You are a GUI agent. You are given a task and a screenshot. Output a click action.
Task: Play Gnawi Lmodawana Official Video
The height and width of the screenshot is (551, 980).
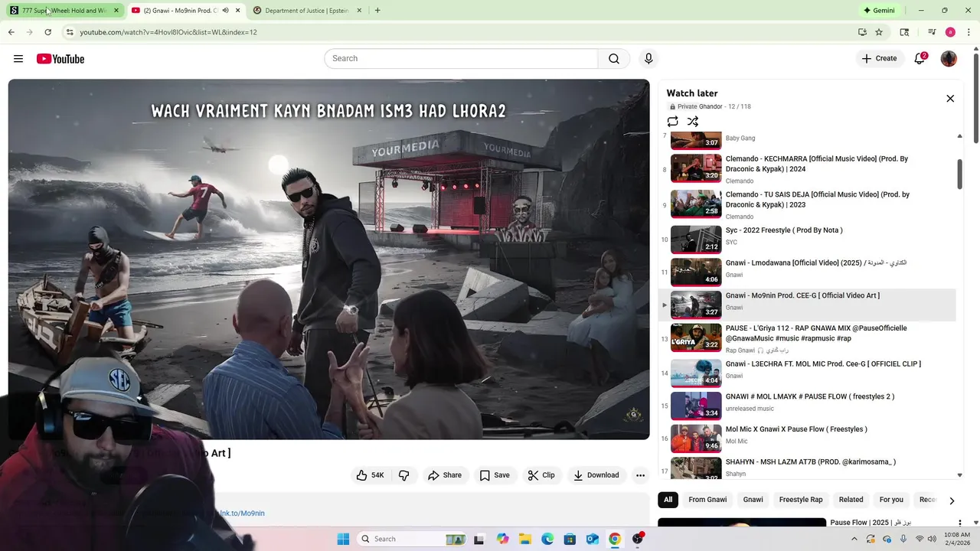pyautogui.click(x=808, y=272)
